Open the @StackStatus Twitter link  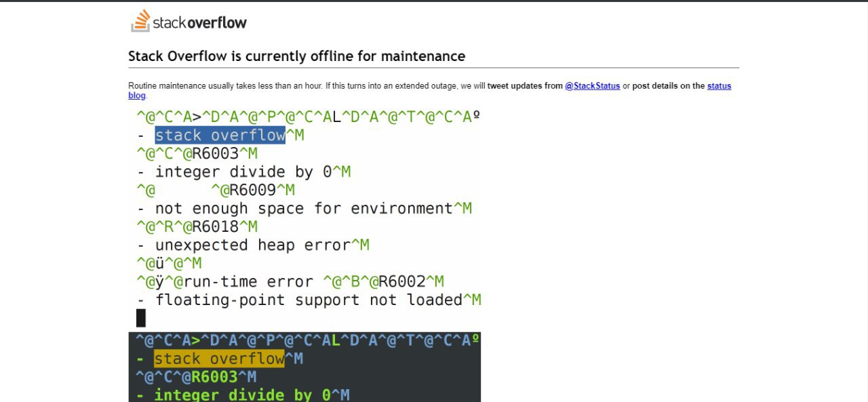tap(592, 86)
